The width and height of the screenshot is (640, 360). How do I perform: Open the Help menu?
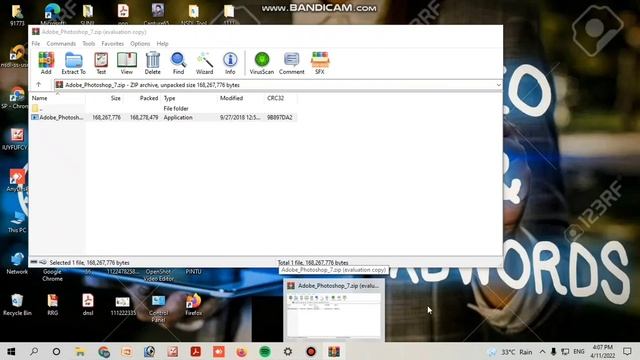point(162,43)
